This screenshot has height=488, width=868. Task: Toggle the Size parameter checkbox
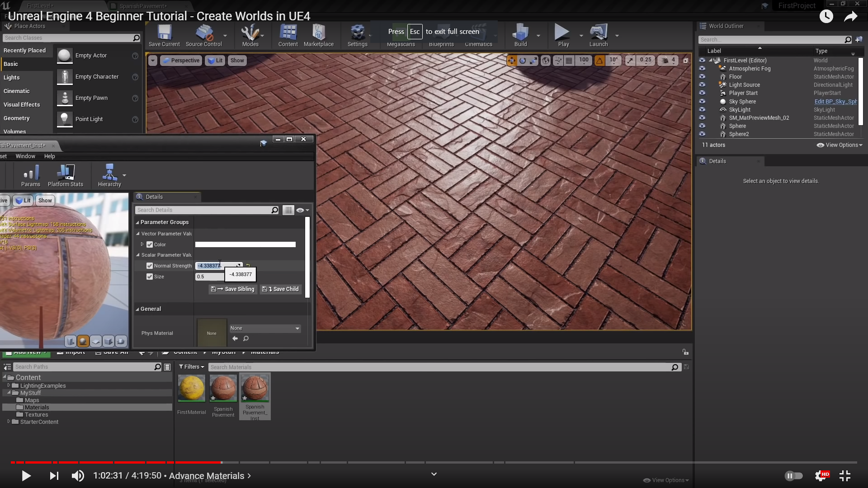[x=150, y=277]
